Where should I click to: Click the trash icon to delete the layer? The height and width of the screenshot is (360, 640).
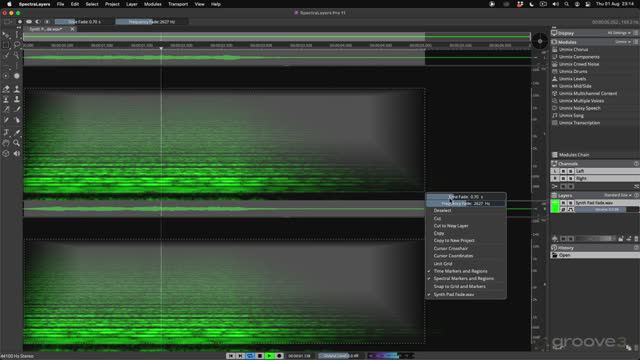[636, 239]
